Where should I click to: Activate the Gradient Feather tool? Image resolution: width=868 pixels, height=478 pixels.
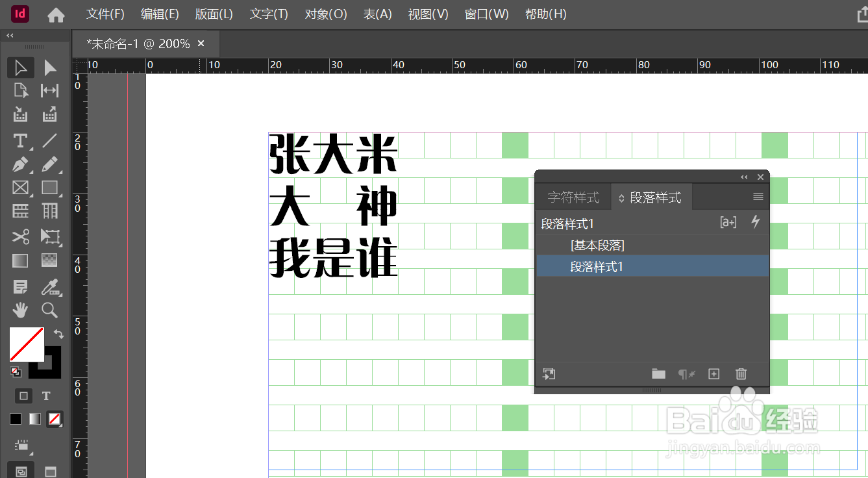click(x=50, y=260)
